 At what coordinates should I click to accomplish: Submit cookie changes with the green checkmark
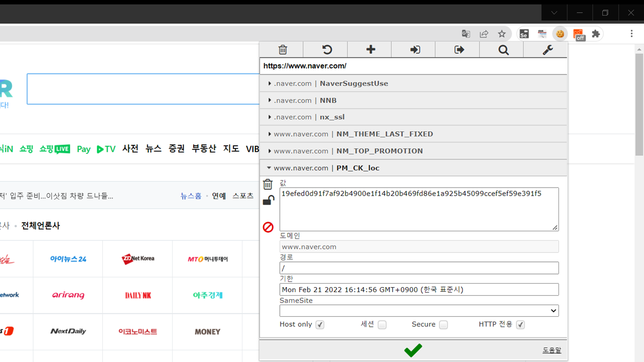[413, 350]
